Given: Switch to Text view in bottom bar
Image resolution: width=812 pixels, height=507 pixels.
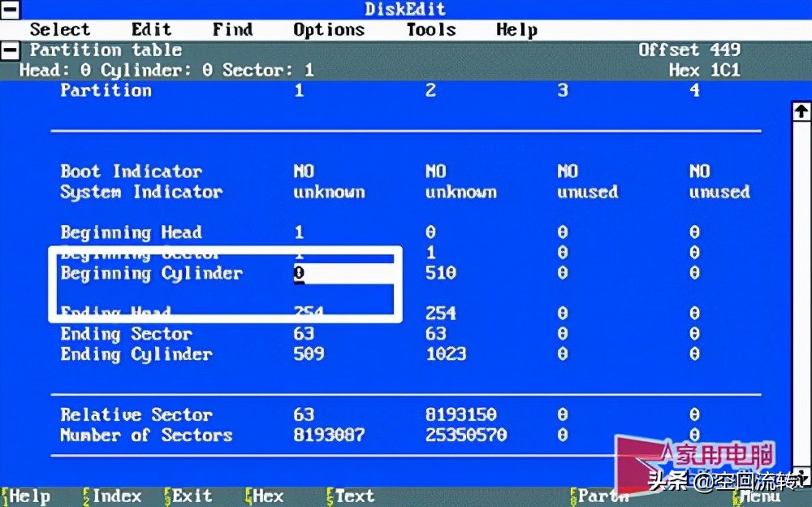Looking at the screenshot, I should [x=351, y=496].
